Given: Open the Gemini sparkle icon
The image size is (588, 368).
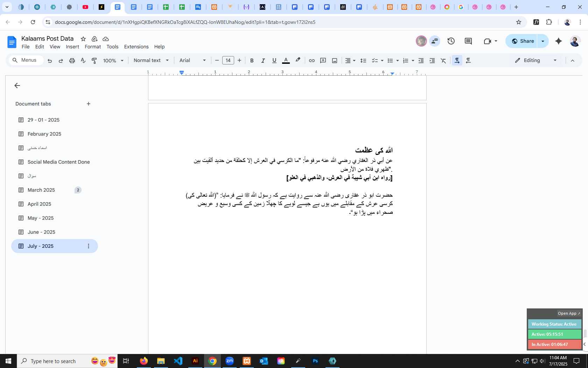Looking at the screenshot, I should (x=559, y=41).
